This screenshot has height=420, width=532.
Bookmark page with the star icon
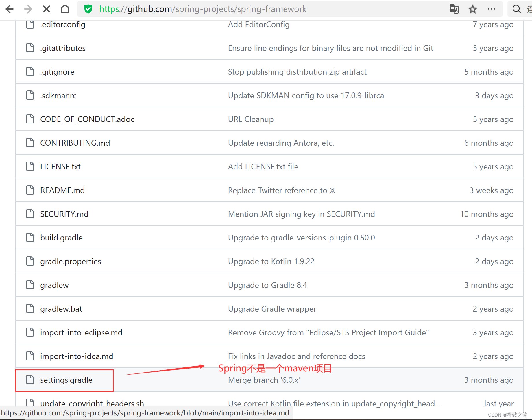[473, 9]
